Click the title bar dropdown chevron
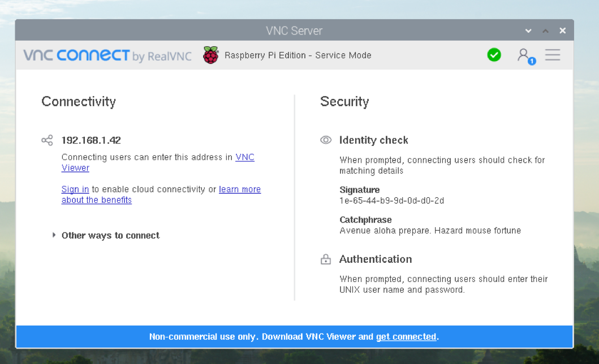Image resolution: width=599 pixels, height=364 pixels. tap(528, 31)
